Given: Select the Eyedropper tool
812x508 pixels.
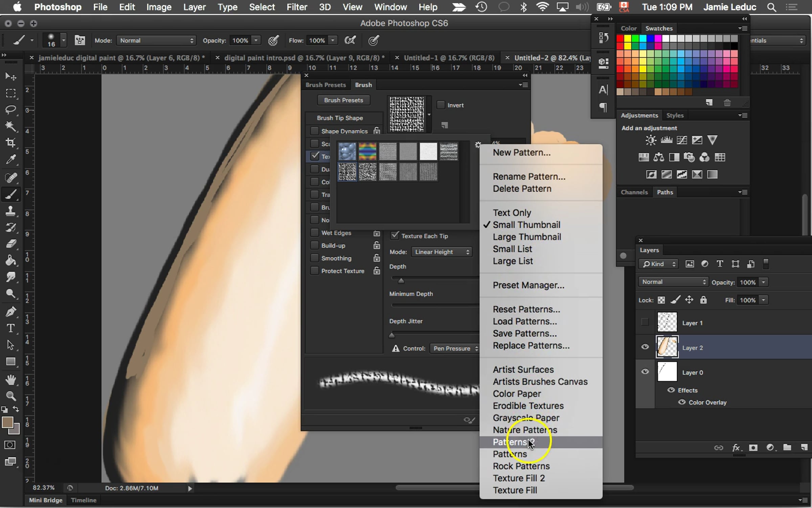Looking at the screenshot, I should coord(11,159).
